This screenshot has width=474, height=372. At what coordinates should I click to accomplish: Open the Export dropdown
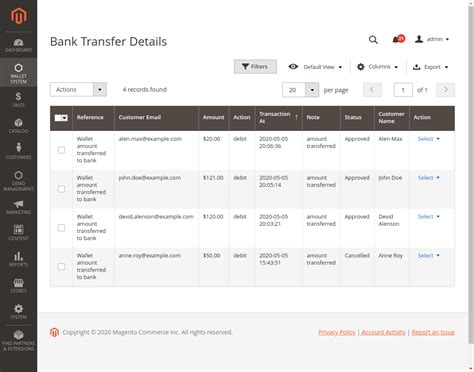[430, 67]
